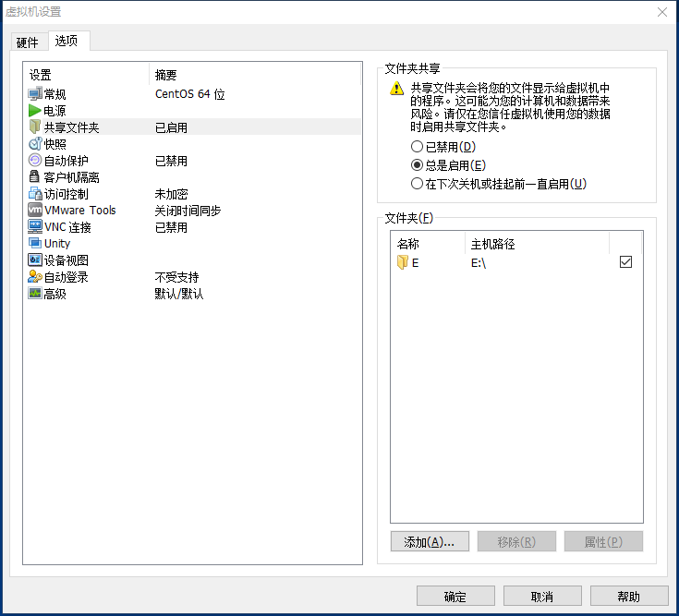This screenshot has width=679, height=616.
Task: Select the 高级 row label
Action: [55, 294]
